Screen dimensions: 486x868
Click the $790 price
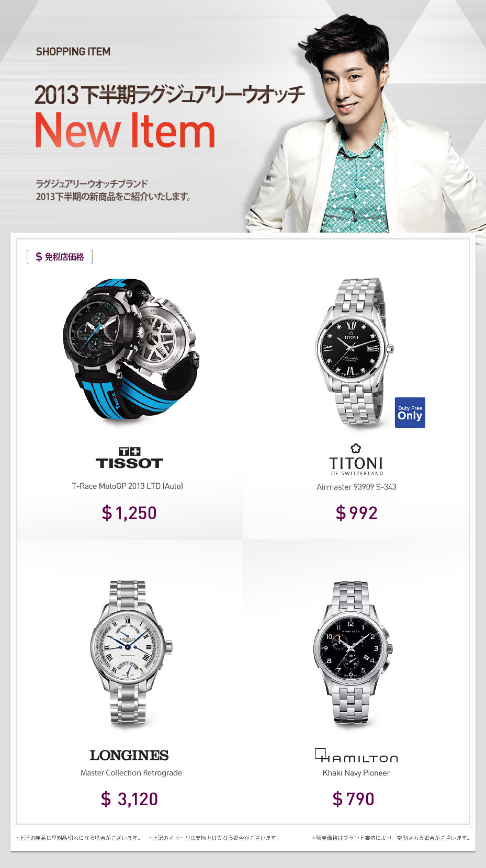[x=353, y=799]
